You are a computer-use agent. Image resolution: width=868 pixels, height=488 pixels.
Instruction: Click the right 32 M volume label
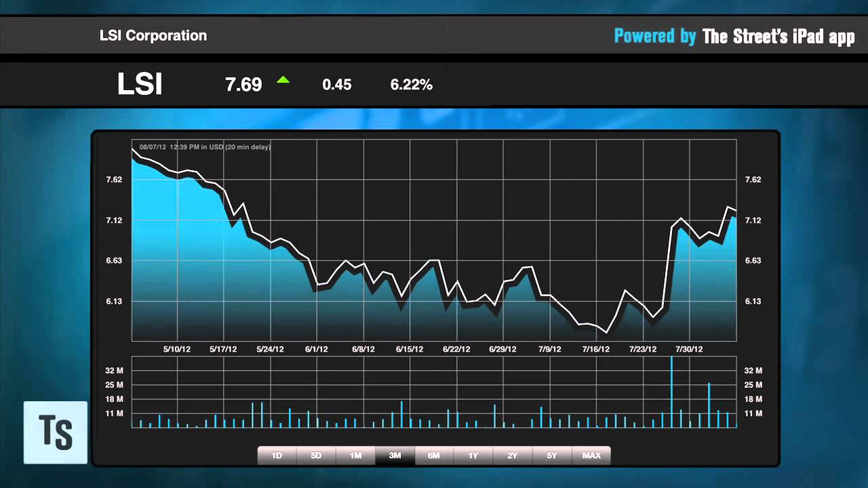753,371
